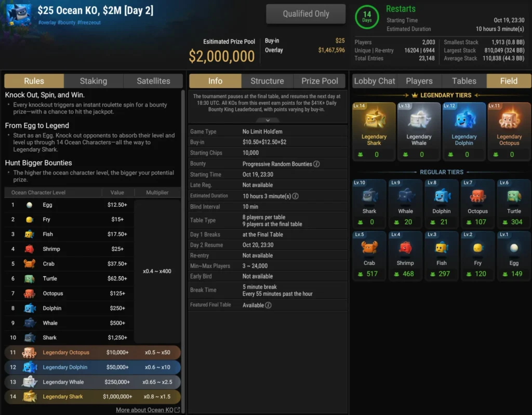Open the Prize Pool tab
532x415 pixels.
point(320,81)
